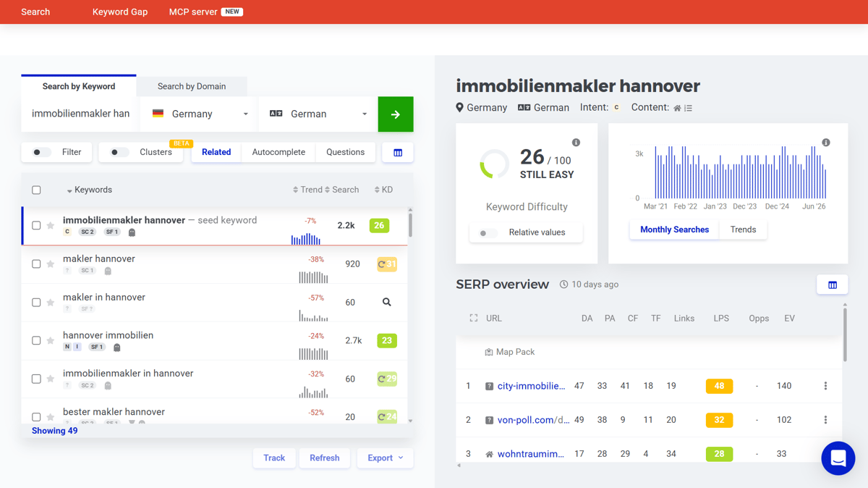Viewport: 868px width, 488px height.
Task: Click magnifier icon for makler in hannover
Action: (x=387, y=302)
